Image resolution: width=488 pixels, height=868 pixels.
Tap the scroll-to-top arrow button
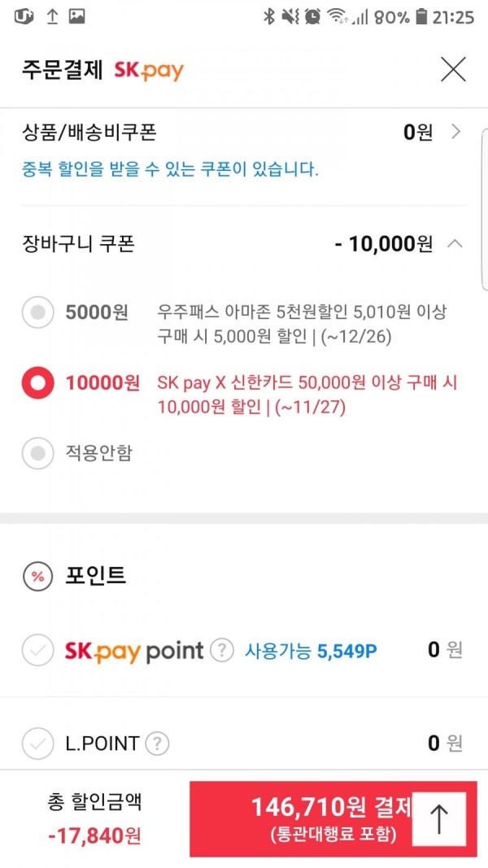(x=438, y=818)
